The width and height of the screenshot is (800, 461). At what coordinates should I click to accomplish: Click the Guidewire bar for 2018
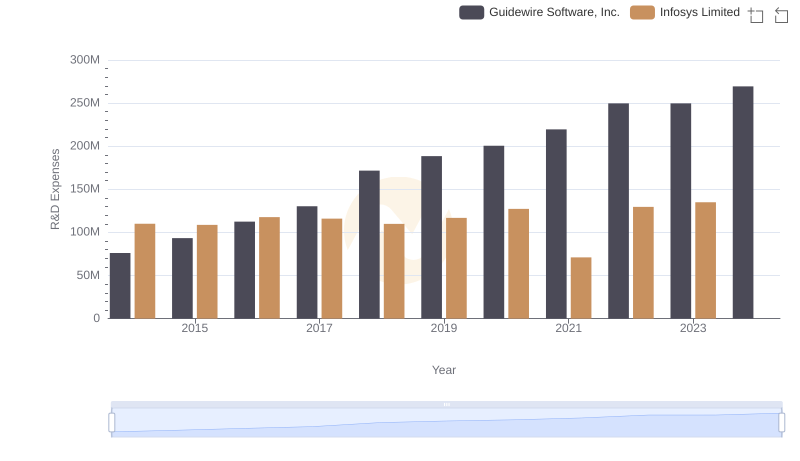(x=369, y=245)
